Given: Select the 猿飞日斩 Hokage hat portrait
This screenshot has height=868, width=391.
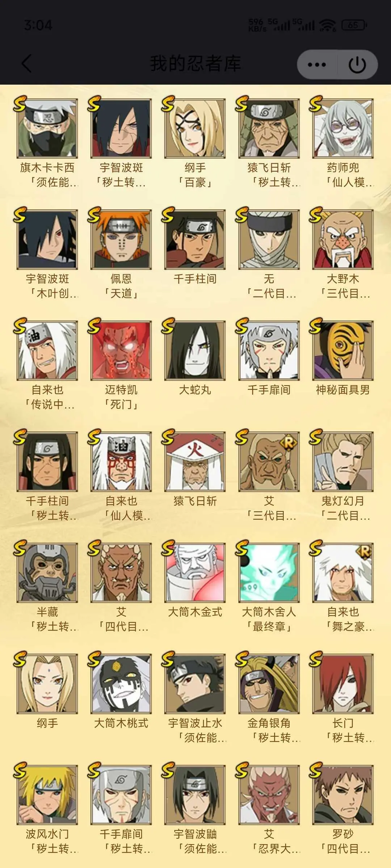Looking at the screenshot, I should pos(195,461).
